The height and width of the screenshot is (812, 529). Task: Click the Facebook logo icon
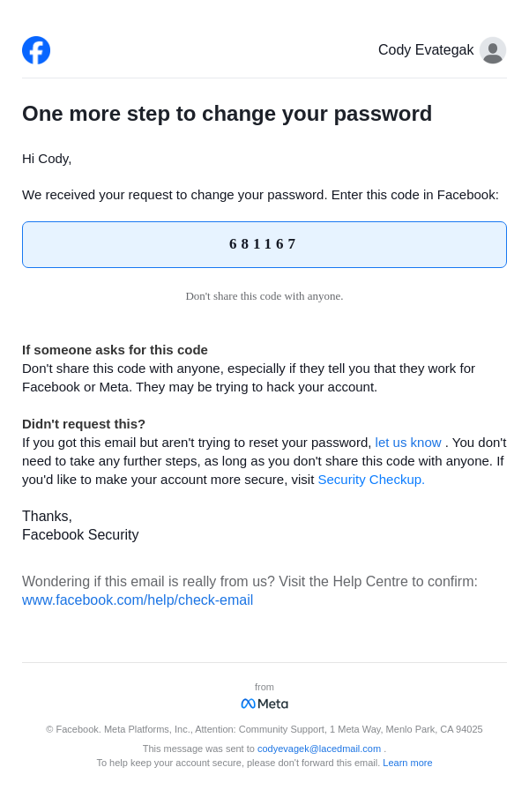(36, 50)
